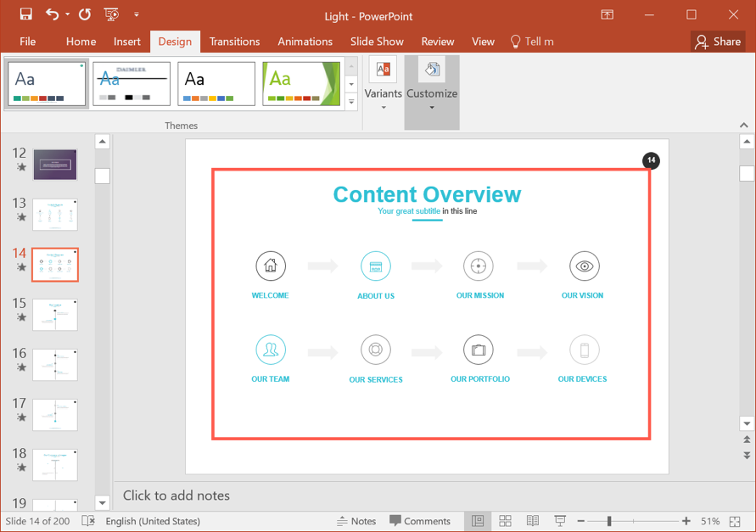Click the Slide Show icon in status bar
The width and height of the screenshot is (756, 532).
[560, 521]
